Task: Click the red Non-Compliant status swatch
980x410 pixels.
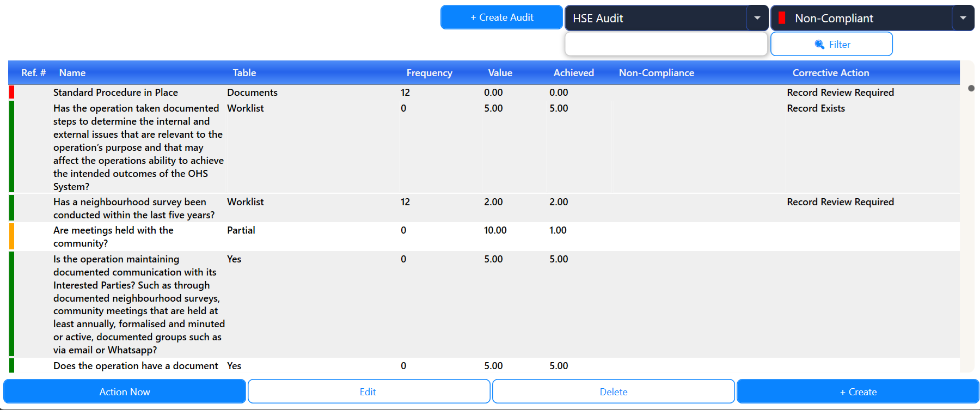Action: pos(782,18)
